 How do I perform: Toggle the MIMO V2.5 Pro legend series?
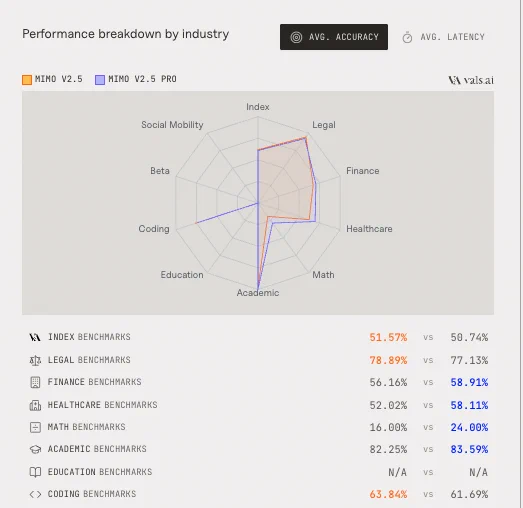[136, 79]
